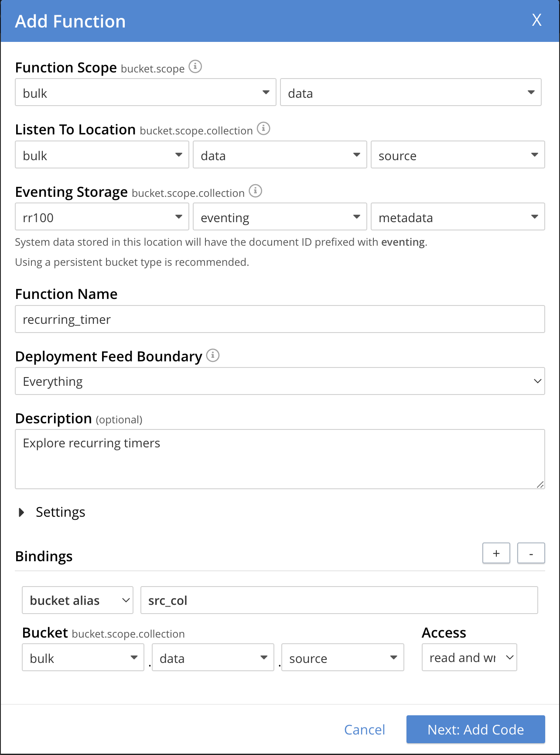The width and height of the screenshot is (560, 755).
Task: Remove a binding with minus button
Action: point(531,553)
